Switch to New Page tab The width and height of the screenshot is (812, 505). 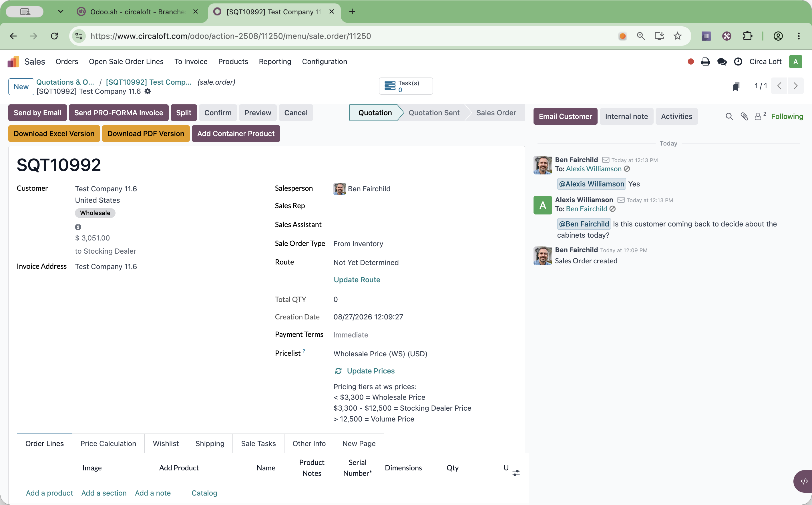[x=359, y=444]
